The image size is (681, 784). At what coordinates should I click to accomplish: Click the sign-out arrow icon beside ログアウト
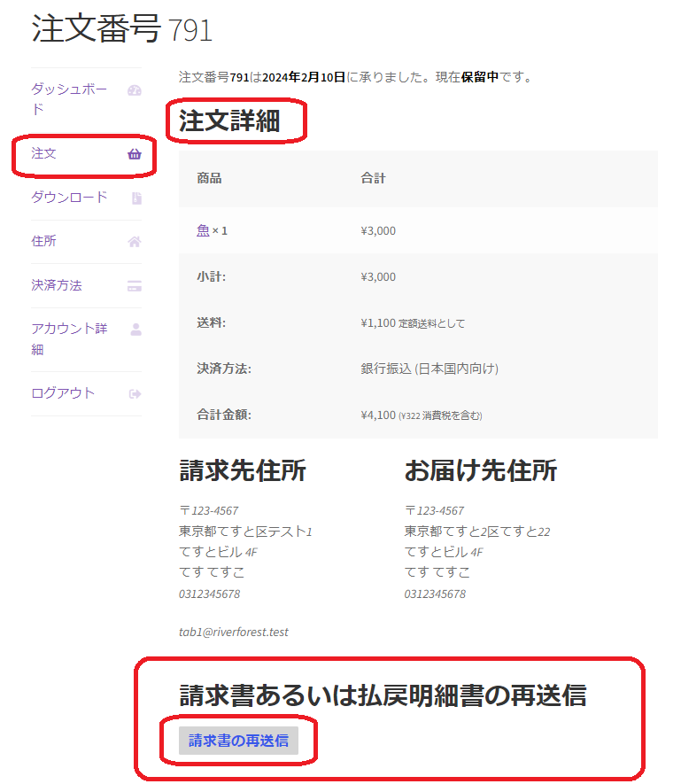point(135,394)
